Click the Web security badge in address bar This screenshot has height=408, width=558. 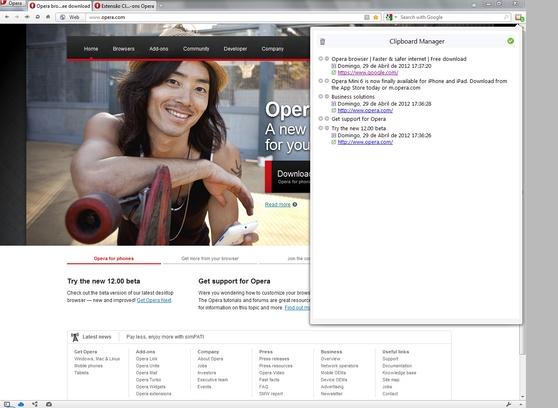tap(70, 17)
